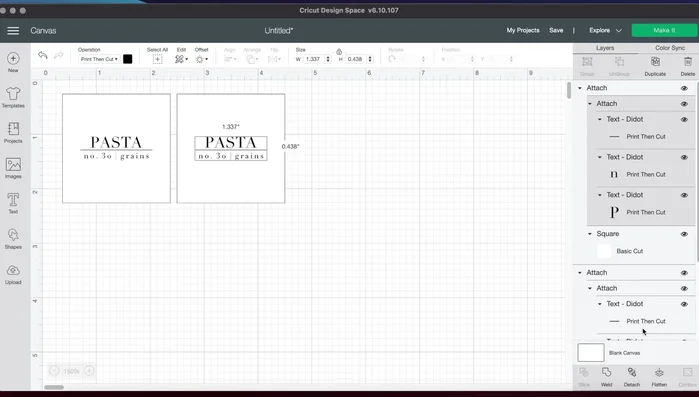This screenshot has height=397, width=699.
Task: Click the Select All icon
Action: coord(157,59)
